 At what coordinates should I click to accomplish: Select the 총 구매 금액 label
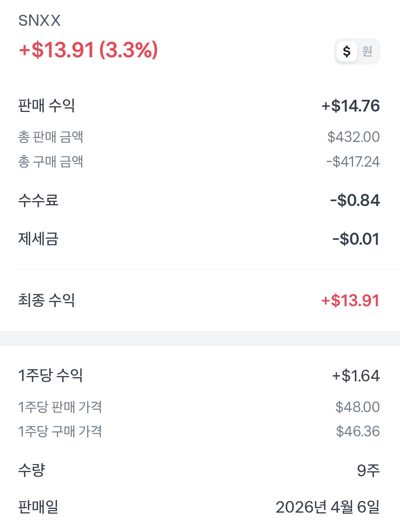point(51,162)
